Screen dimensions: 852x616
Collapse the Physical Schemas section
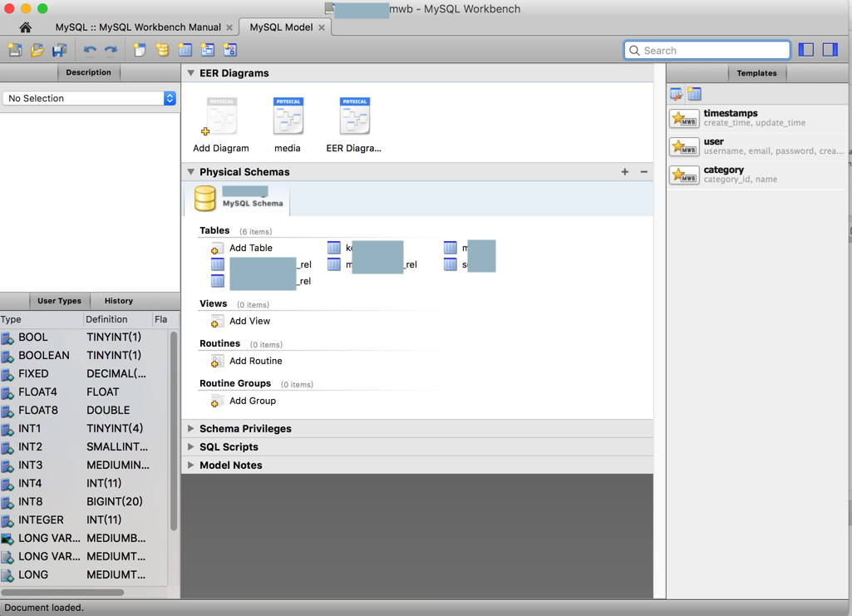[190, 171]
